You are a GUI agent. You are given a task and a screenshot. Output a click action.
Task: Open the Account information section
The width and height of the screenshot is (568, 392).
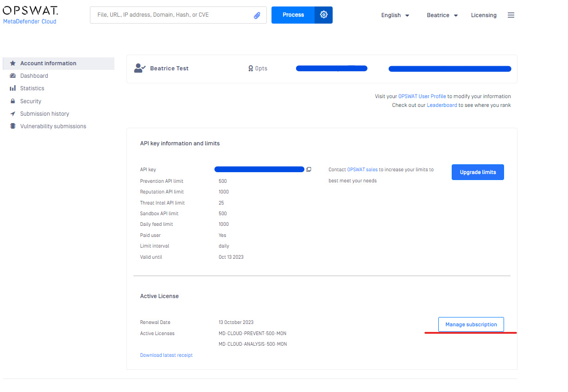[58, 63]
